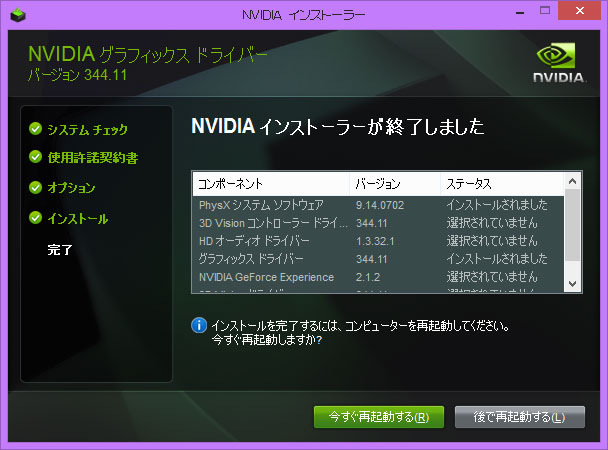Maximize the NVIDIA installer window

pos(545,11)
